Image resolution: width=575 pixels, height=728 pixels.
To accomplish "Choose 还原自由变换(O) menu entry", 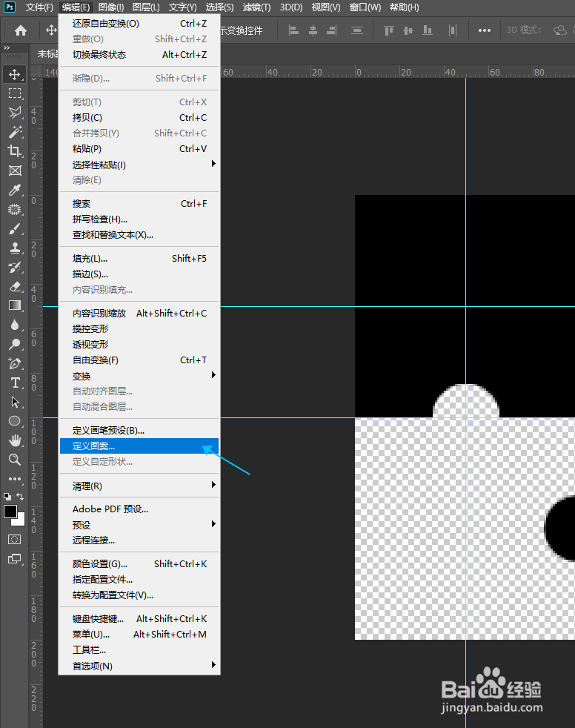I will coord(139,24).
